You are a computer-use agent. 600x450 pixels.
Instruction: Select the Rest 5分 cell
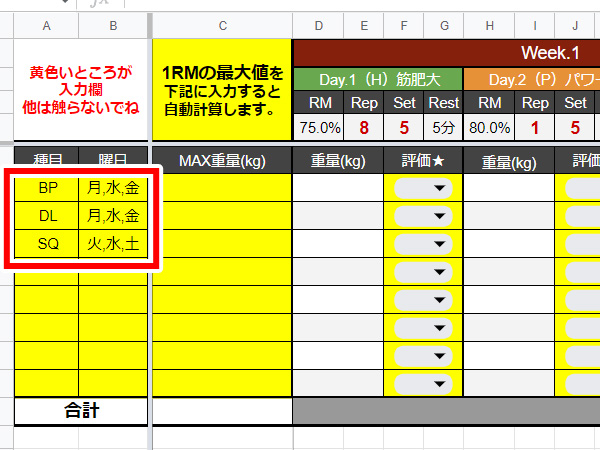click(443, 127)
